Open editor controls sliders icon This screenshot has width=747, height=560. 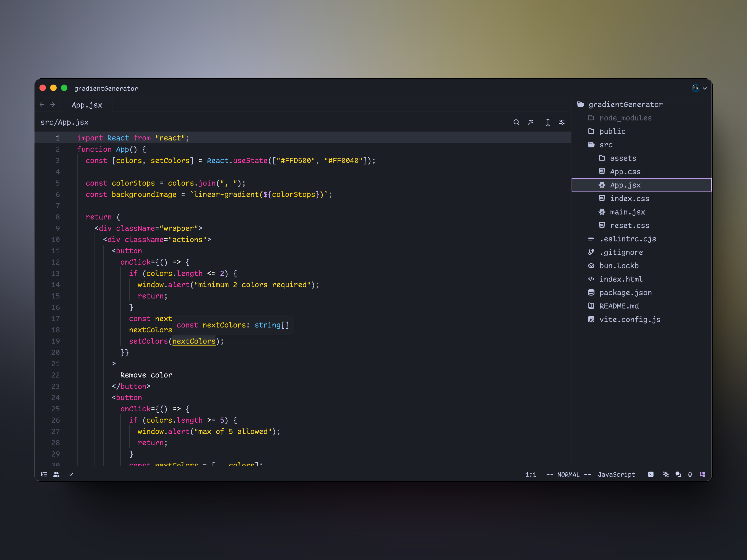pyautogui.click(x=562, y=122)
